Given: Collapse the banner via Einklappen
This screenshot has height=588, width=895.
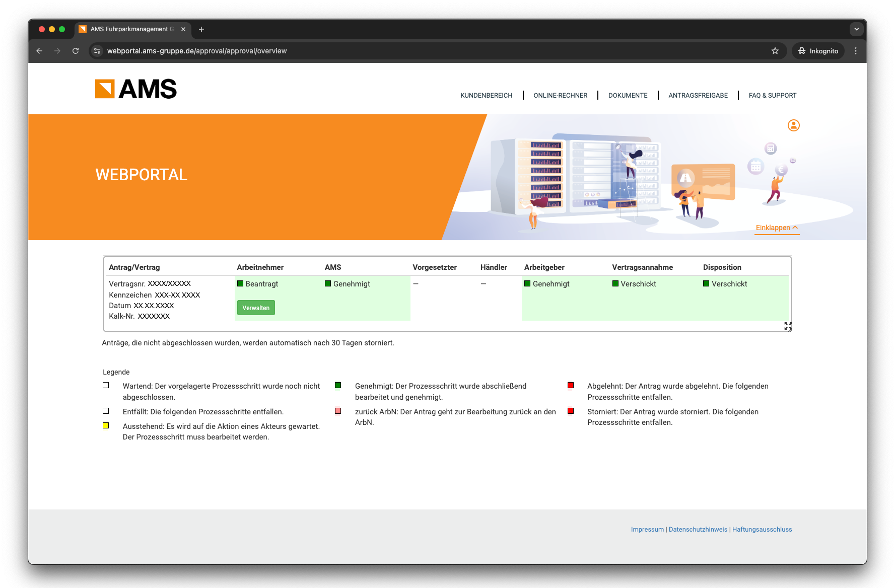Looking at the screenshot, I should (777, 228).
